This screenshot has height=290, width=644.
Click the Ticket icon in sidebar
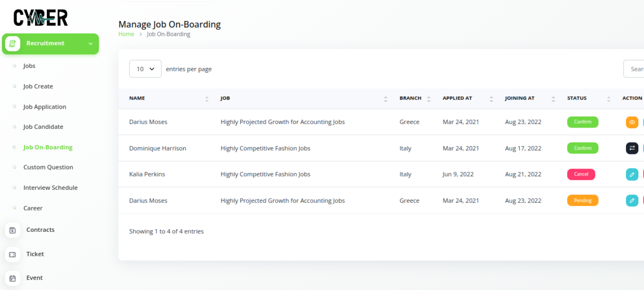coord(13,254)
